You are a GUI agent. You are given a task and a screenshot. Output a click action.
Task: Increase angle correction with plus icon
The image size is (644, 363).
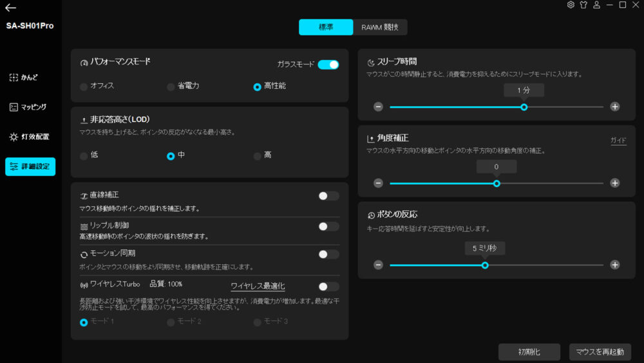coord(615,183)
